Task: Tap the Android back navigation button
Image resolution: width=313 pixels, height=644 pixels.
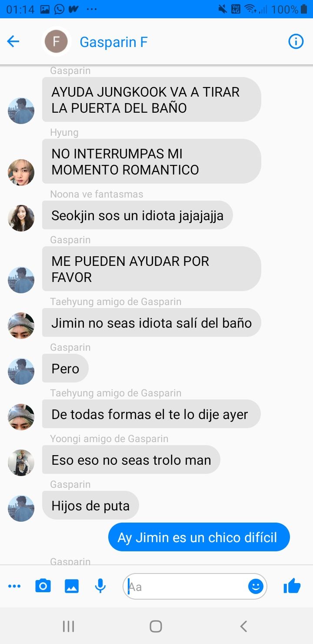Action: point(243,626)
